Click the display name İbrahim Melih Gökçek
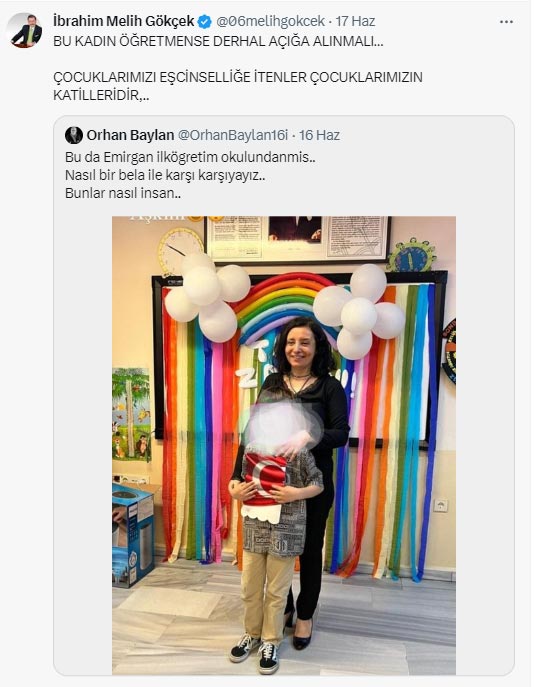Viewport: 535px width, 687px height. 124,21
